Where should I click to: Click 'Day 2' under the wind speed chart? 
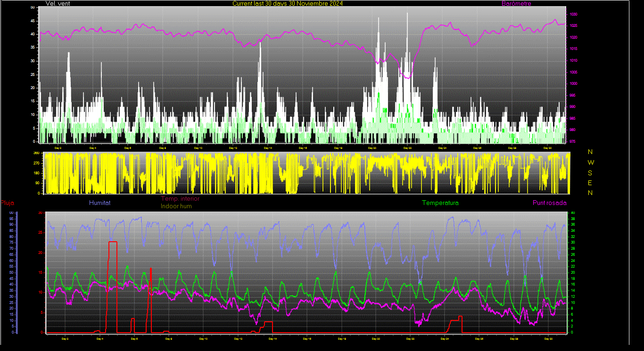click(x=58, y=148)
